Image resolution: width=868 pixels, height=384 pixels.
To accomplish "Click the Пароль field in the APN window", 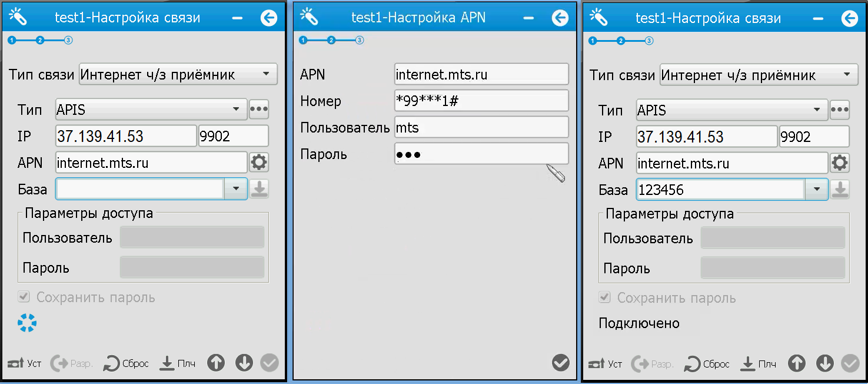I will 481,154.
